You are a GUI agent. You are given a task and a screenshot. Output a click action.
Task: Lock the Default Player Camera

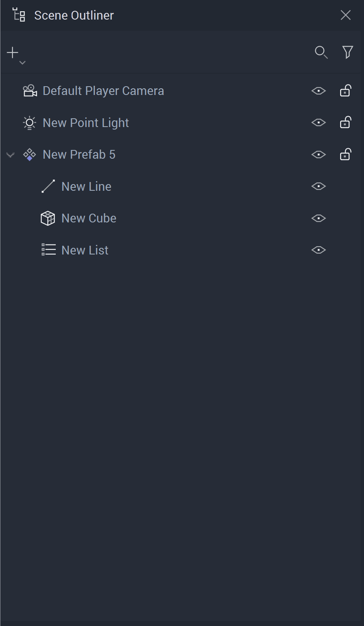click(x=345, y=91)
